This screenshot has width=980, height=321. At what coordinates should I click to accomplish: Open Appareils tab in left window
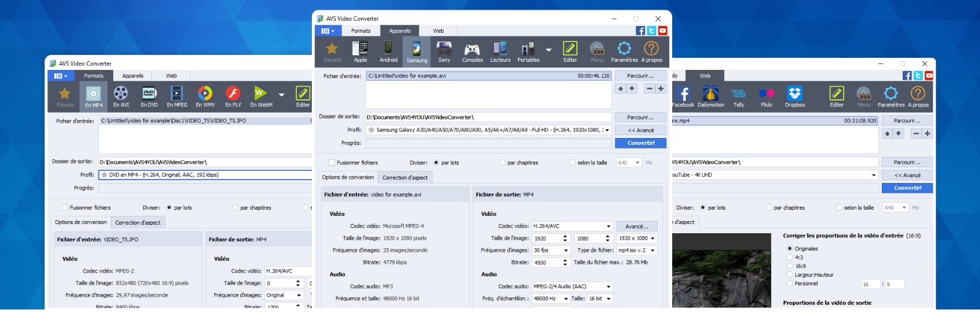coord(133,76)
